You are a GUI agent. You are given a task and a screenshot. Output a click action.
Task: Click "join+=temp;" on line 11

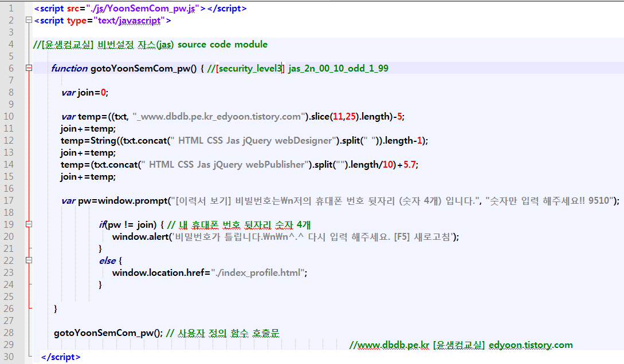tap(88, 128)
